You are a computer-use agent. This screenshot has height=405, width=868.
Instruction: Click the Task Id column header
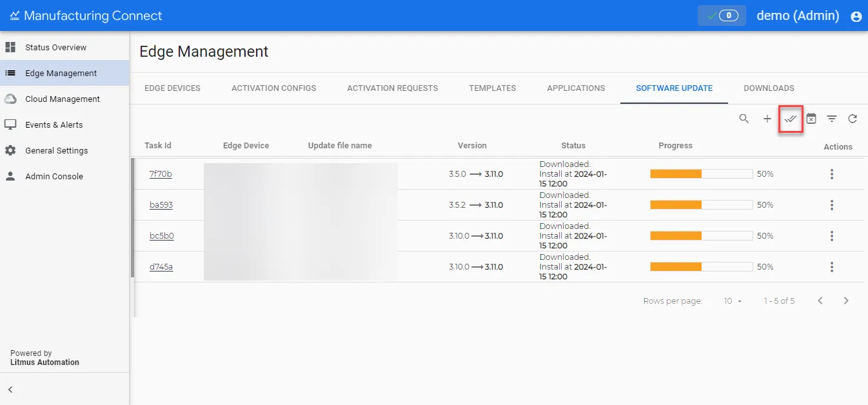pyautogui.click(x=158, y=146)
